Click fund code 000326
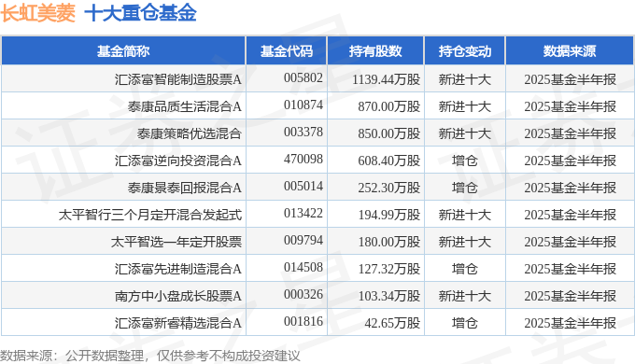 303,294
